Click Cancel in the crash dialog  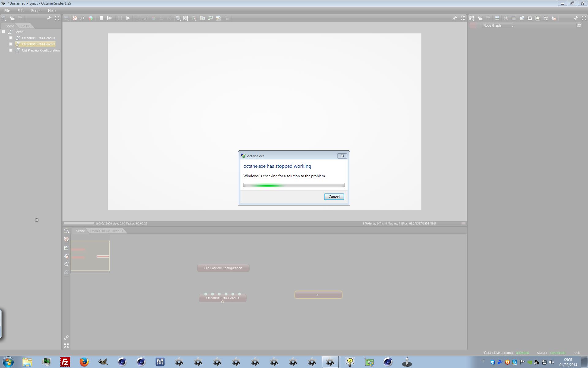click(x=334, y=197)
